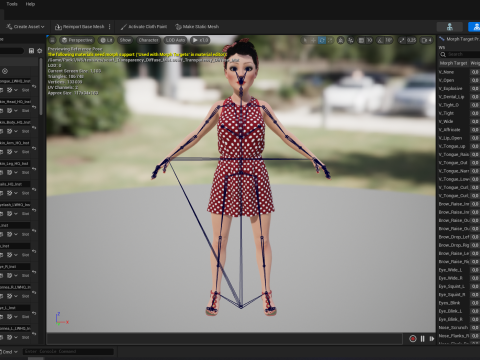Activate the scale gizmo tool
The height and width of the screenshot is (360, 480).
pyautogui.click(x=330, y=40)
